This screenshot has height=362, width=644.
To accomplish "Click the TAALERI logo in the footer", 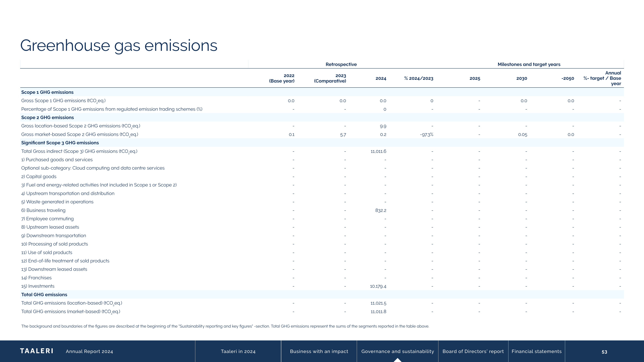I will click(37, 351).
